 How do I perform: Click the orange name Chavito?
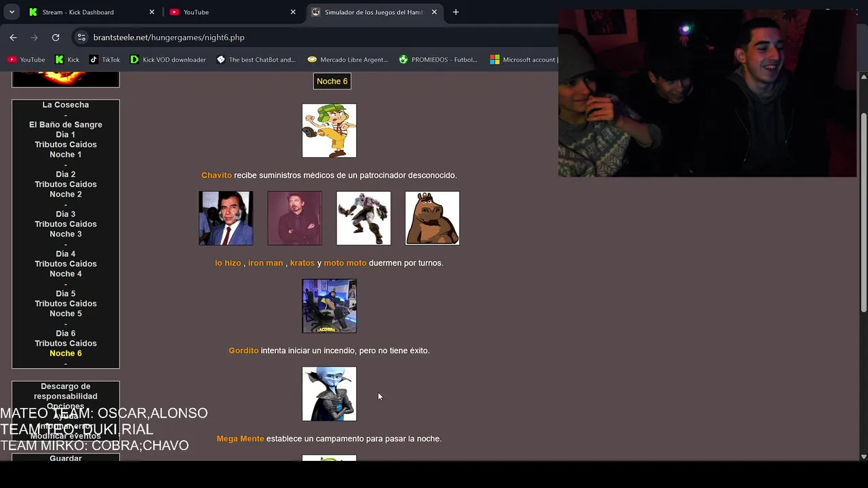[x=216, y=176]
